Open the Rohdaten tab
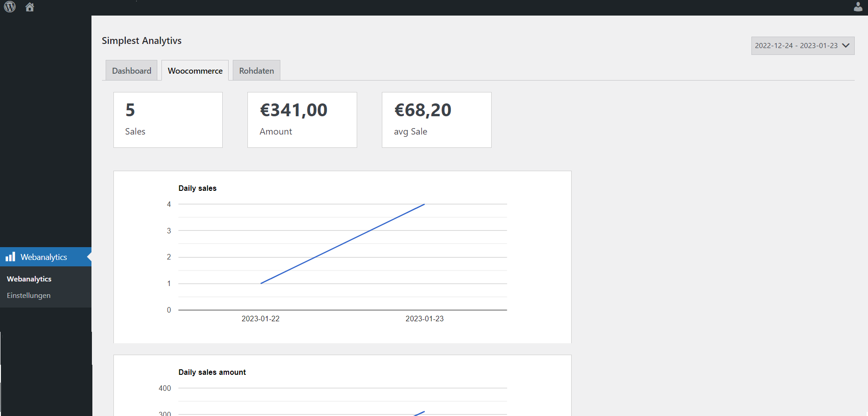The width and height of the screenshot is (868, 416). coord(257,70)
